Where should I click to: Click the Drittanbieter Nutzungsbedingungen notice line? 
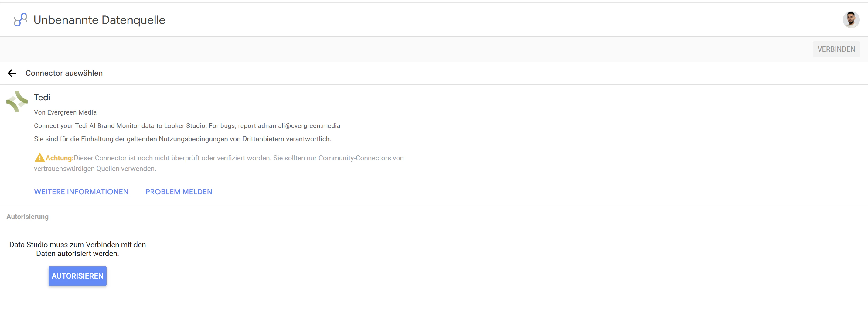pyautogui.click(x=182, y=139)
